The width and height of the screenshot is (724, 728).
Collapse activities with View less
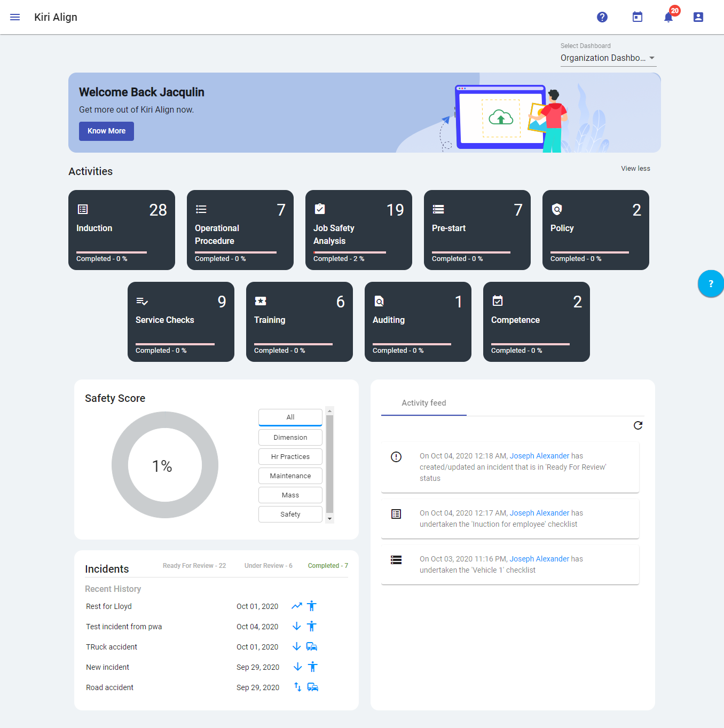pos(635,168)
